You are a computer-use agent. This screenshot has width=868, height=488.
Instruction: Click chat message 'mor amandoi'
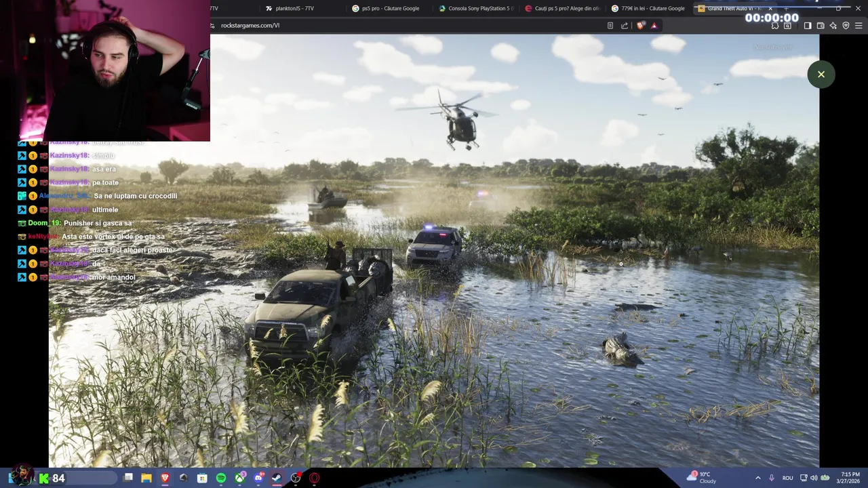pos(113,277)
